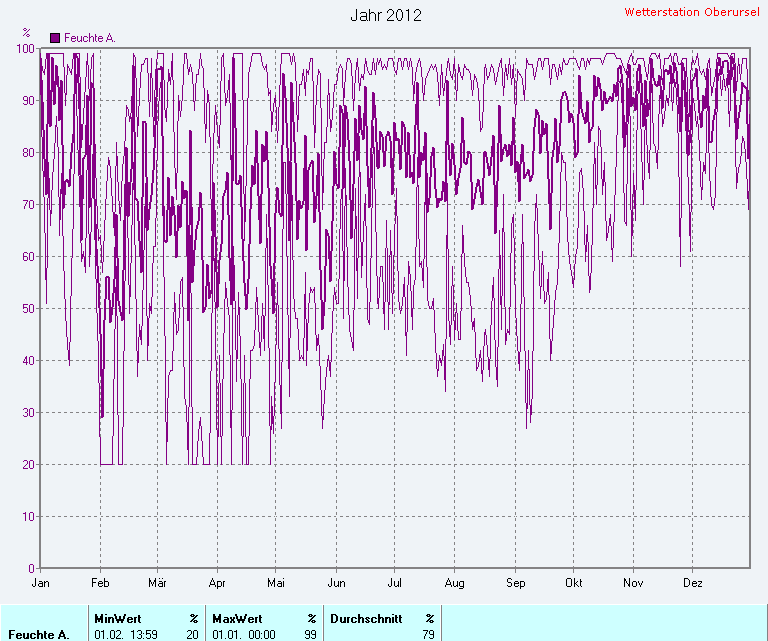Click the 'Feuchte A.' legend label

point(90,38)
